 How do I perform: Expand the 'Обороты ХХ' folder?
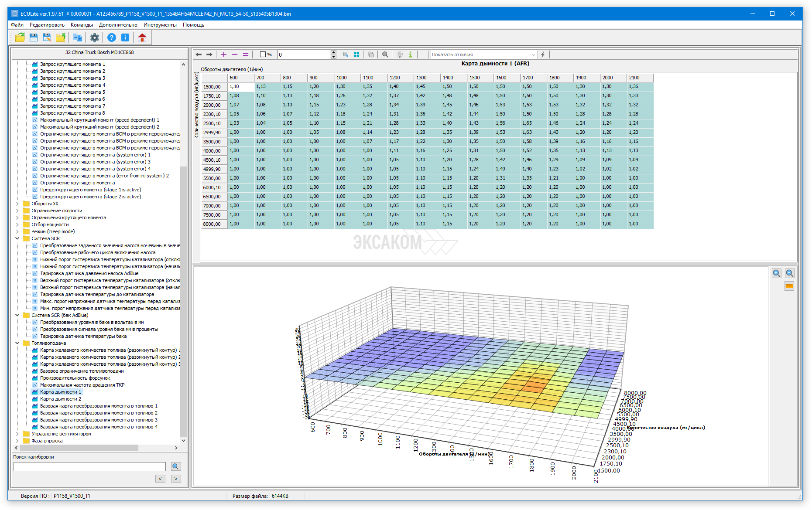point(17,204)
